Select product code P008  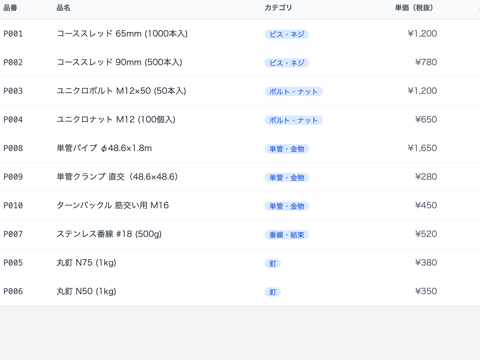coord(13,148)
